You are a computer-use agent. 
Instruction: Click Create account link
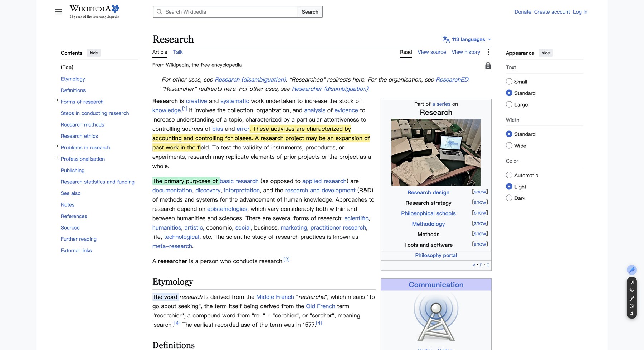[x=552, y=12]
